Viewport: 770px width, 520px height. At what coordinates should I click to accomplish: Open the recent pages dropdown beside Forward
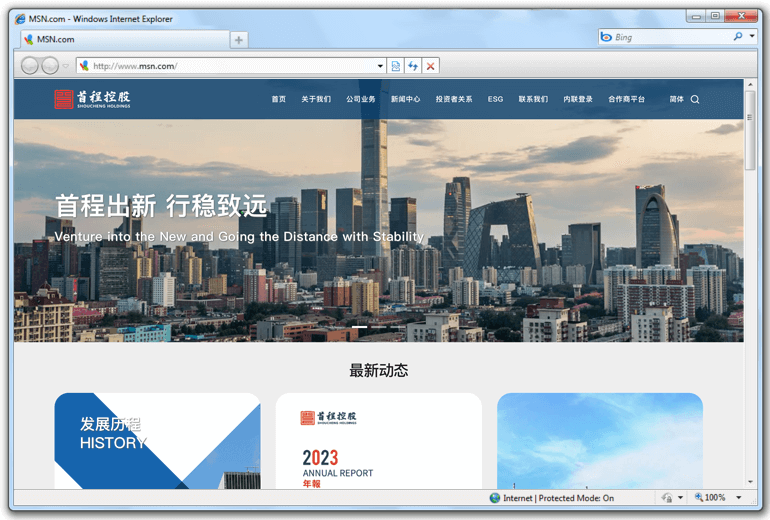(66, 66)
